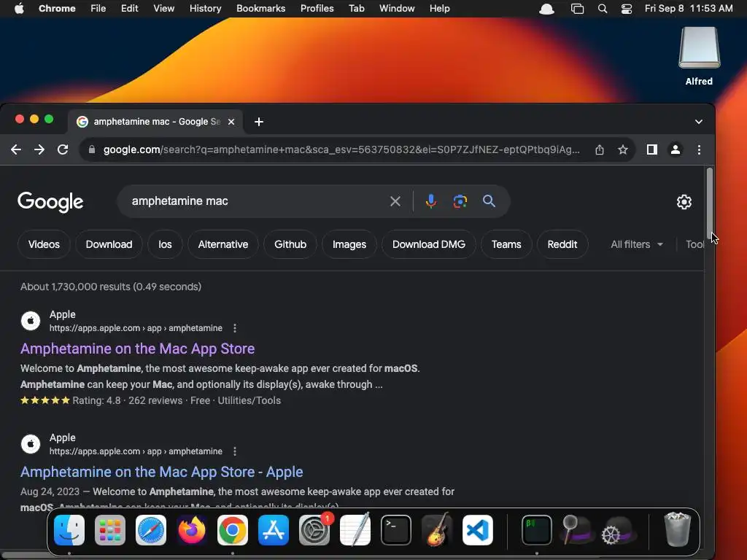This screenshot has height=560, width=747.
Task: Share this page from address bar
Action: point(600,149)
